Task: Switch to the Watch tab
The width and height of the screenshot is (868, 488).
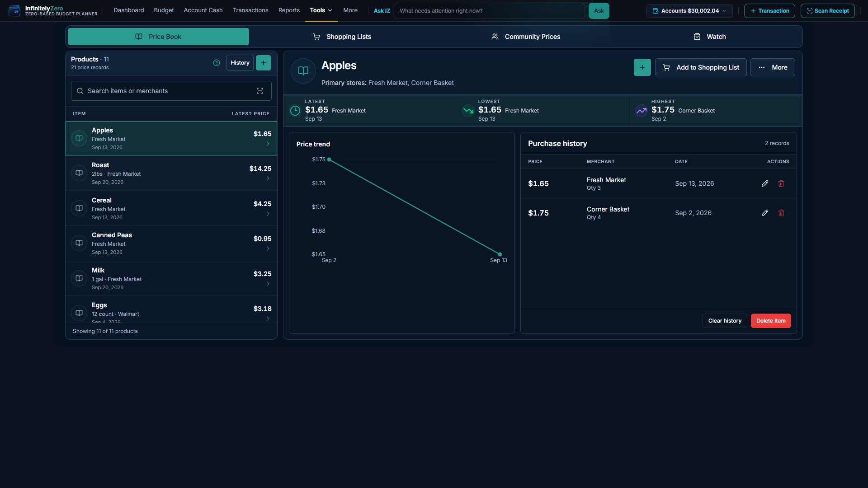Action: pyautogui.click(x=709, y=37)
